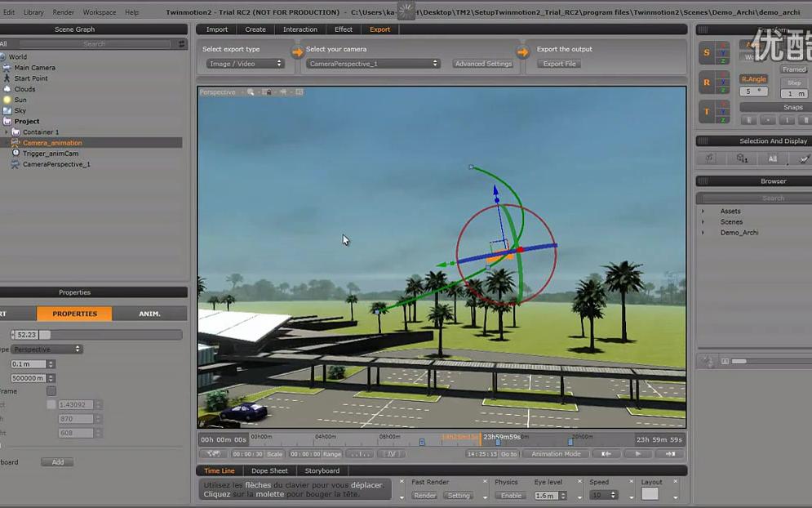
Task: Click the Browser thumbnail size slider
Action: coord(770,361)
